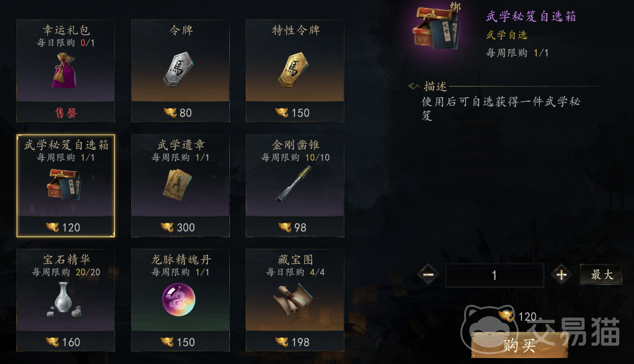Screen dimensions: 634x364
Task: Decrease quantity with the minus button
Action: 428,275
